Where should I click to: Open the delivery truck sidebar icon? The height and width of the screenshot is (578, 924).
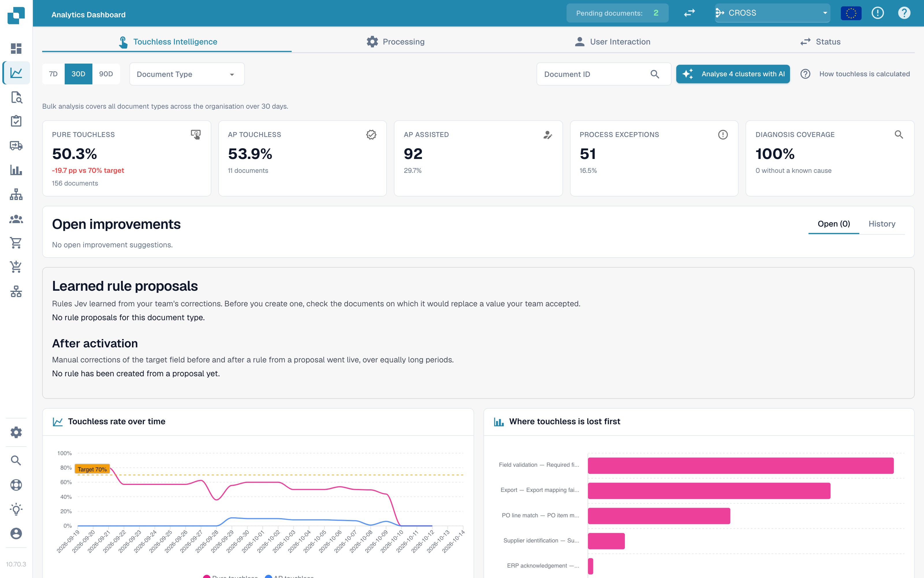[16, 146]
